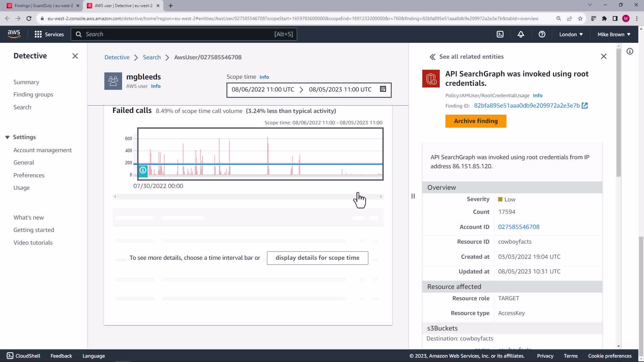Click the Archive finding button
The width and height of the screenshot is (644, 362).
(x=475, y=121)
